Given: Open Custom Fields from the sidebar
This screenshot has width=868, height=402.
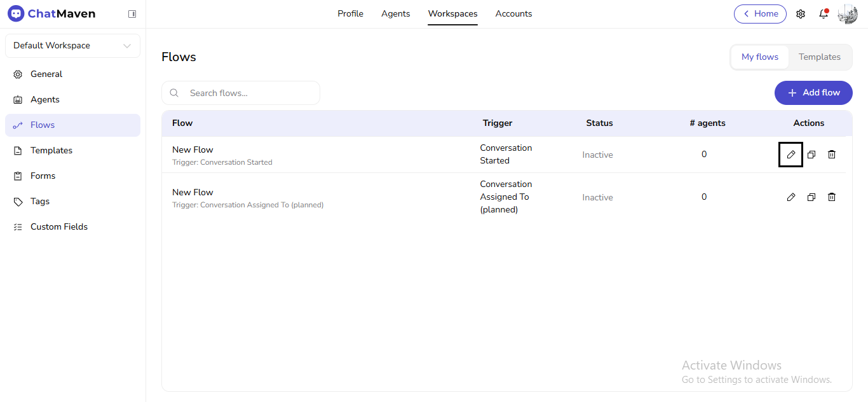Looking at the screenshot, I should [x=58, y=226].
